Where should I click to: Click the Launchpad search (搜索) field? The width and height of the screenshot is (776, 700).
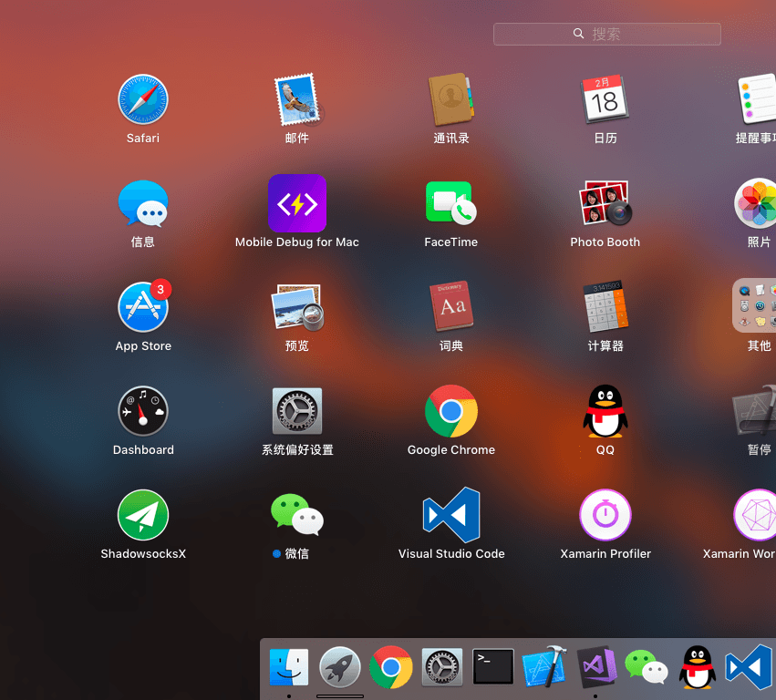(x=606, y=34)
